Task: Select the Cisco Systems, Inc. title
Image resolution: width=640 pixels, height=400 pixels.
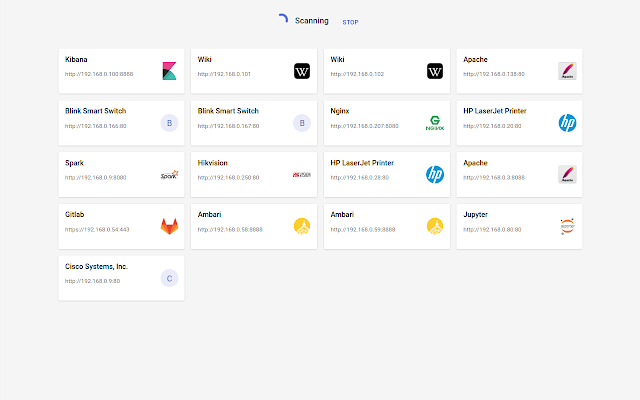Action: pos(96,267)
